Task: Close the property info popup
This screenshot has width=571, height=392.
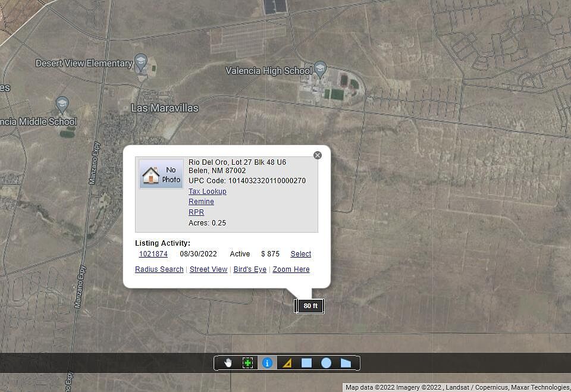Action: pos(318,155)
